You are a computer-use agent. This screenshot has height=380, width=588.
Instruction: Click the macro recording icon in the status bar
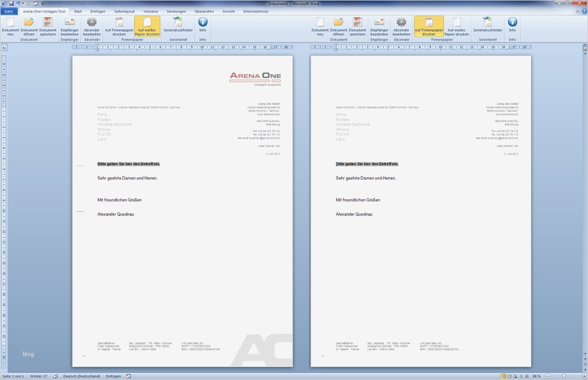(128, 376)
